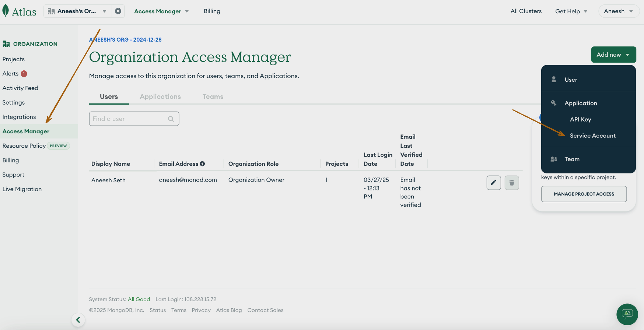Focus the Find a user search field
644x330 pixels.
tap(129, 119)
